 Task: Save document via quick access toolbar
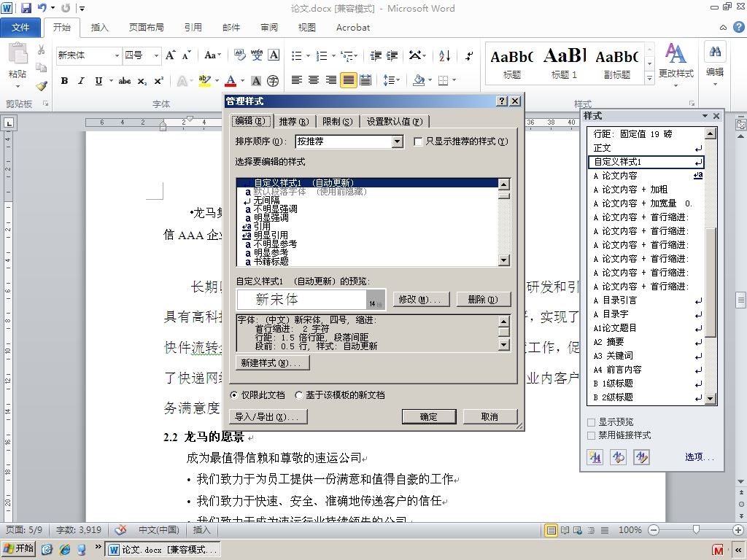pyautogui.click(x=26, y=8)
